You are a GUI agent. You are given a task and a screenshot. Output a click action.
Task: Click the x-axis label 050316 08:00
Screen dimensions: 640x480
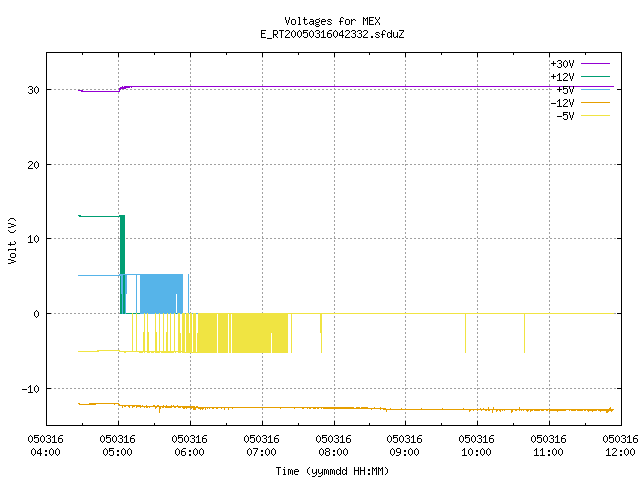tap(333, 446)
